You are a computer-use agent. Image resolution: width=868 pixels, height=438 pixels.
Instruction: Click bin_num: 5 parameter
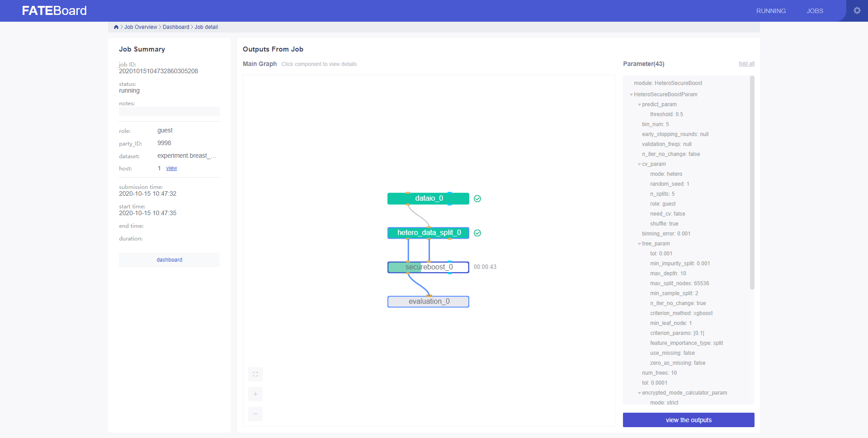[655, 124]
